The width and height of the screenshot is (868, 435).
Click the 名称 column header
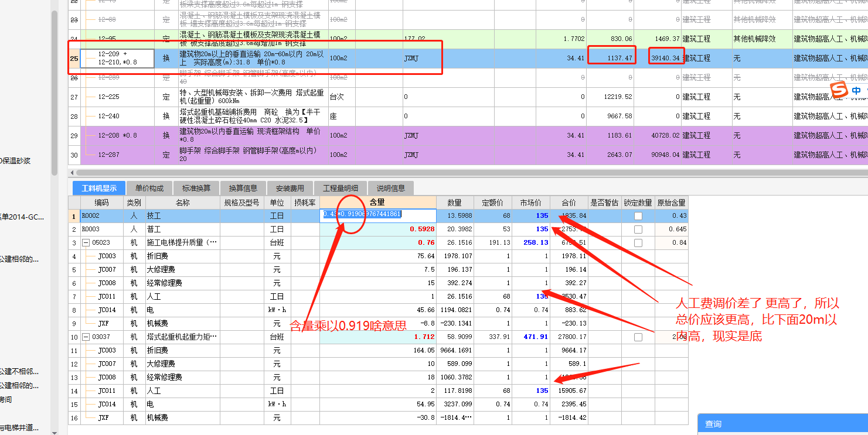(x=183, y=203)
